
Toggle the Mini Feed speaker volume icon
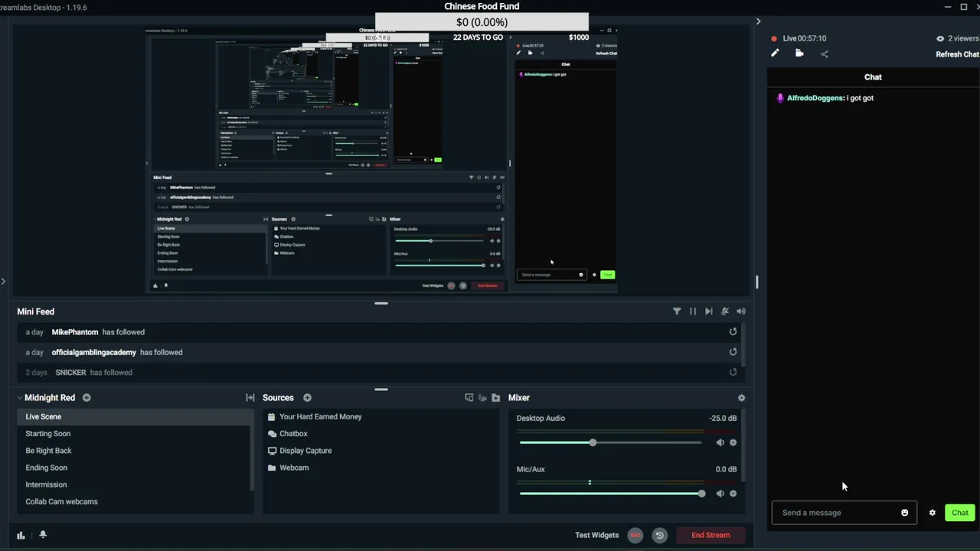(741, 311)
